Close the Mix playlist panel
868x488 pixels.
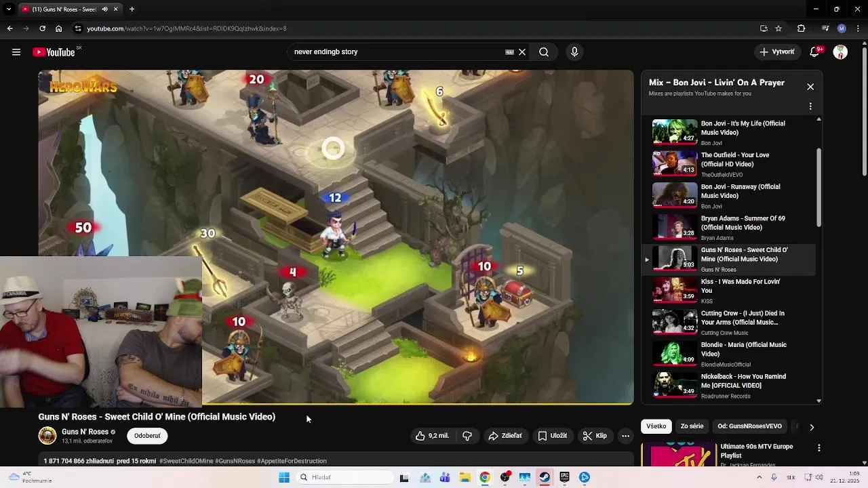tap(810, 87)
